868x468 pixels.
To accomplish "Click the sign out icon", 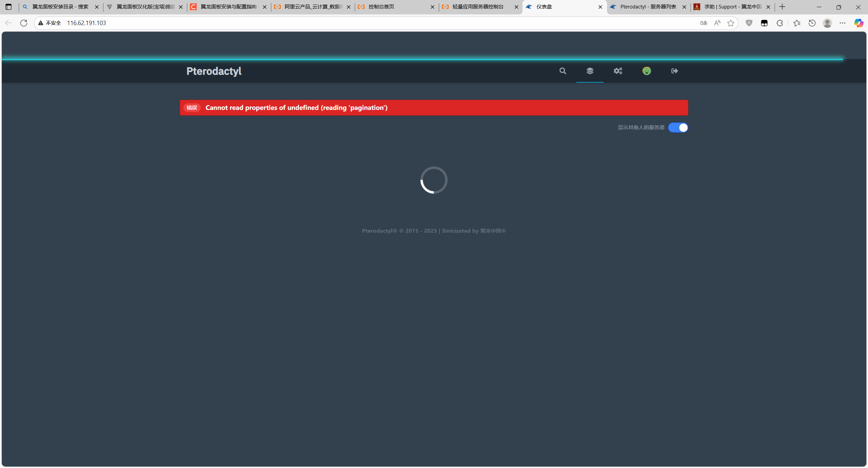I will tap(674, 71).
